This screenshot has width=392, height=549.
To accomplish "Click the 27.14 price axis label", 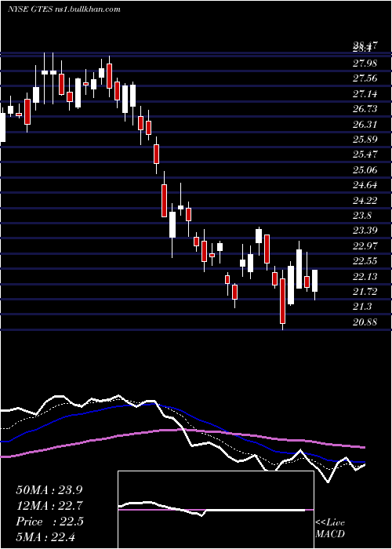I will [x=365, y=94].
